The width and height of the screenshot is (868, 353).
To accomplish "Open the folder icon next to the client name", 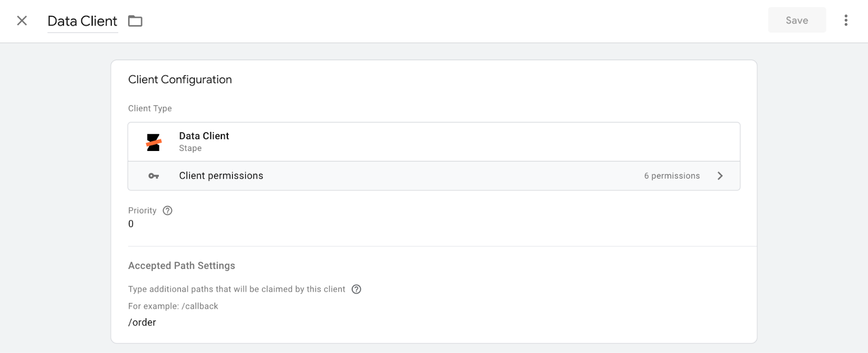I will coord(135,21).
